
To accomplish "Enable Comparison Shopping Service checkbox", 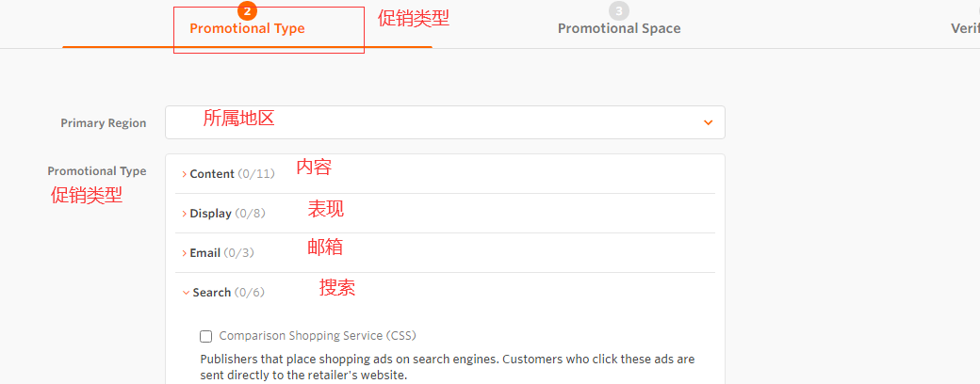I will point(206,336).
